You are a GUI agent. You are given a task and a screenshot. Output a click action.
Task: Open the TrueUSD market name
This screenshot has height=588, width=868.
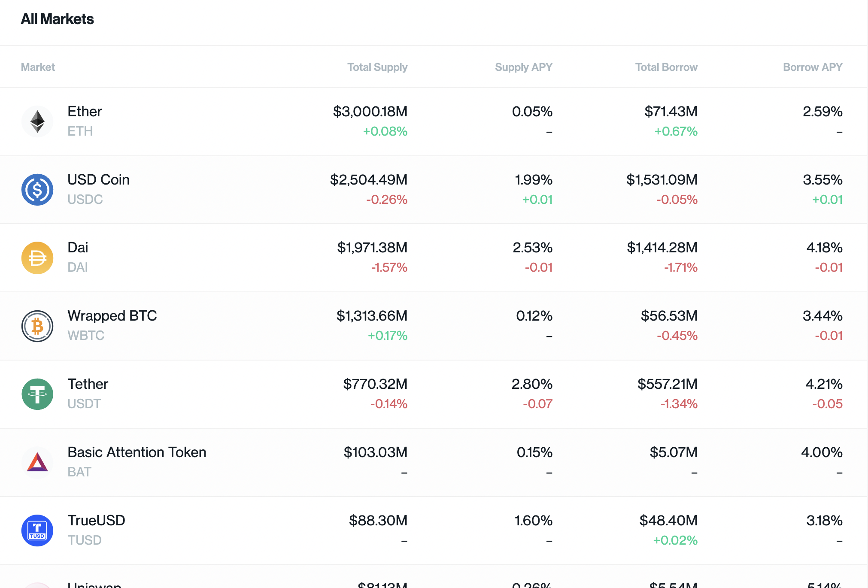[96, 521]
